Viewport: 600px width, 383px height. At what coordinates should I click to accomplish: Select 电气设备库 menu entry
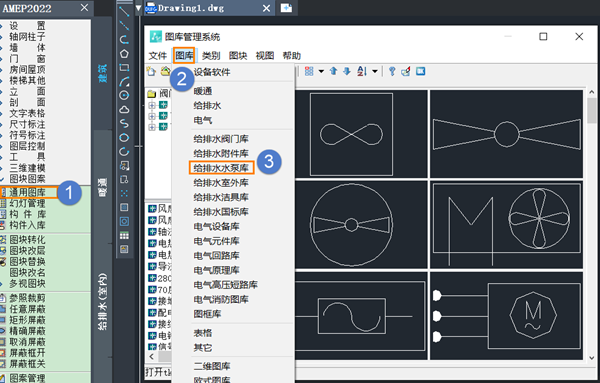[216, 227]
